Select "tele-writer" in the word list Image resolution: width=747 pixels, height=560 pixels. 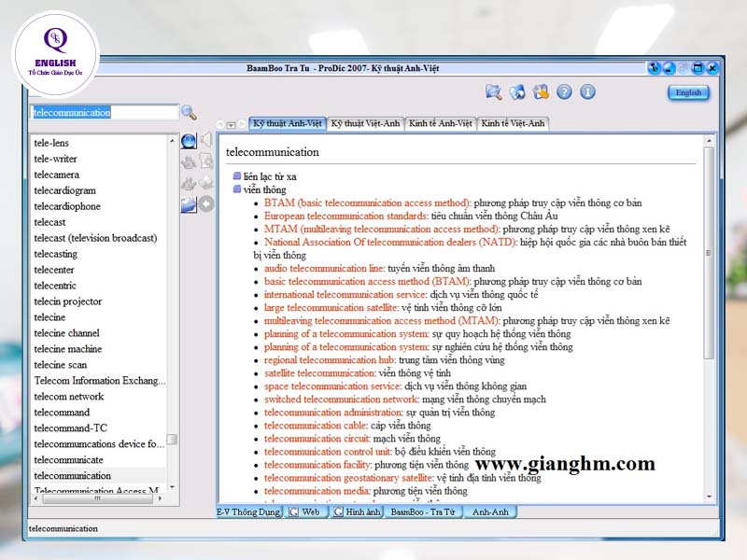click(x=55, y=159)
